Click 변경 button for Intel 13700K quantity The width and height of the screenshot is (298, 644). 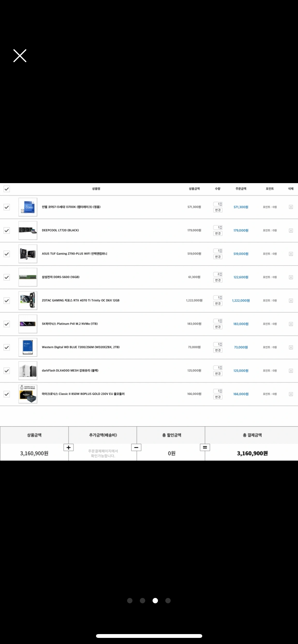coord(218,210)
